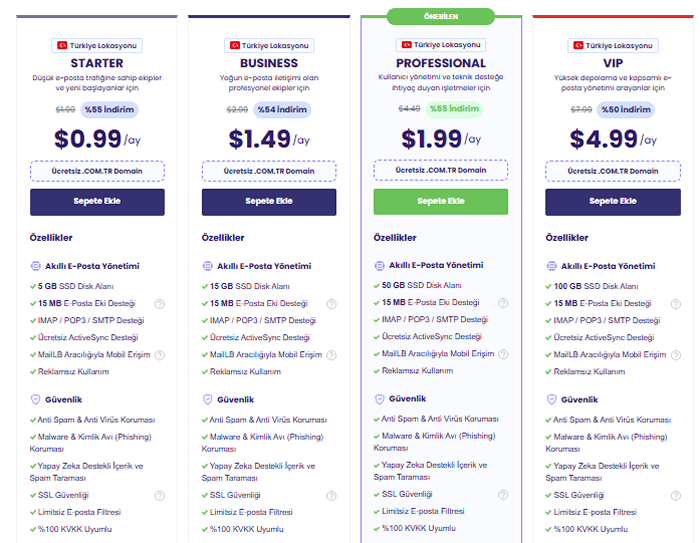700x543 pixels.
Task: Click Ücretsiz .COM.TR Domain box in Starter
Action: click(x=97, y=171)
